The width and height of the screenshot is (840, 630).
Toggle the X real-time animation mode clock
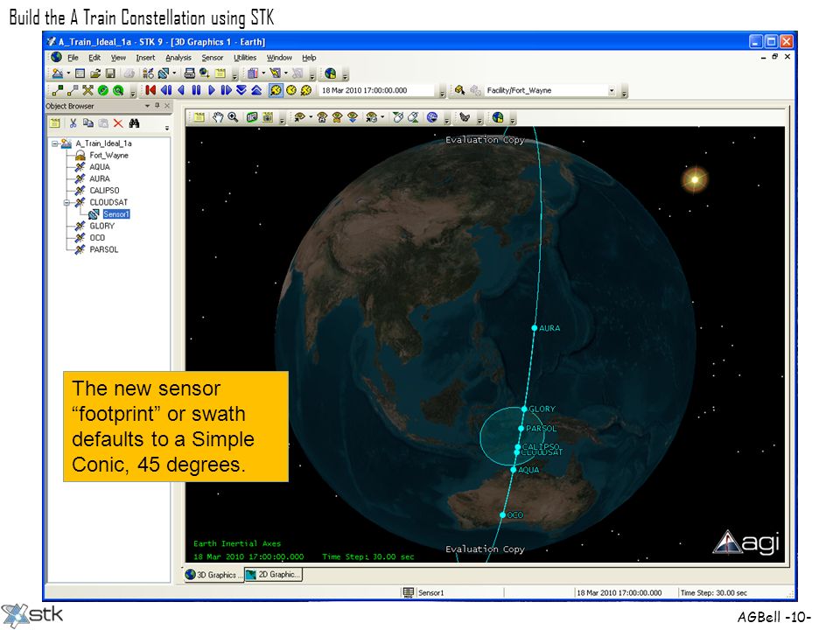point(306,90)
